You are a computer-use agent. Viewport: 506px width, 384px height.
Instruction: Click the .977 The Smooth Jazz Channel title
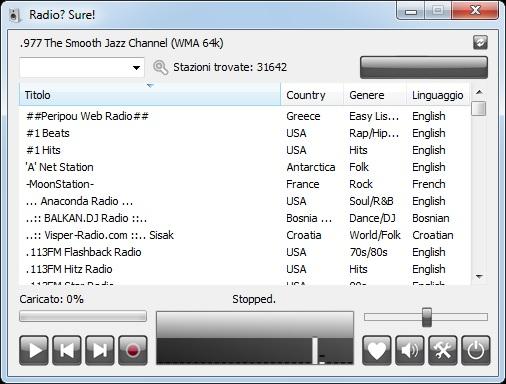(122, 43)
